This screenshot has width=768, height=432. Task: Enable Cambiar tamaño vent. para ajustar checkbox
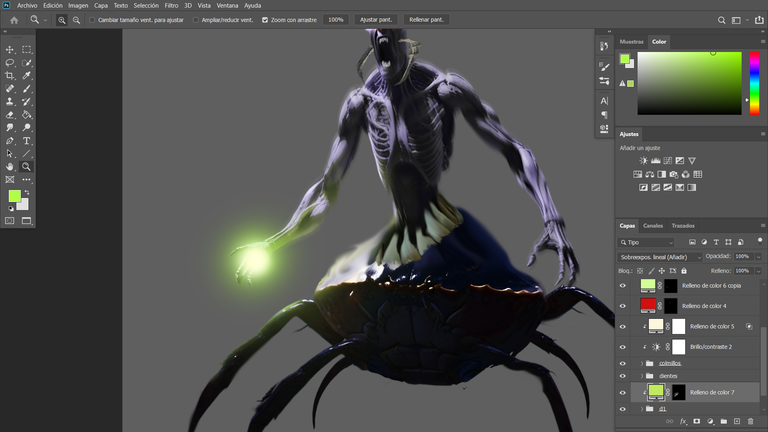92,20
